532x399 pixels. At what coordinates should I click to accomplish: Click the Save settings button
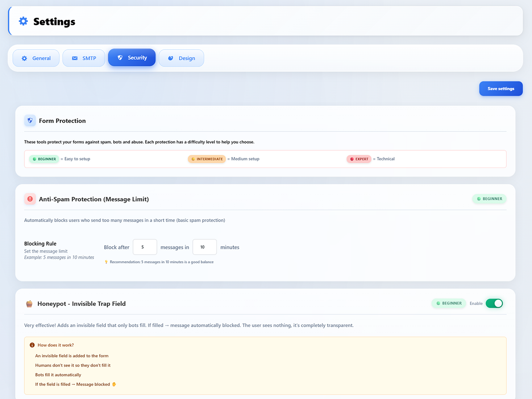[x=501, y=88]
